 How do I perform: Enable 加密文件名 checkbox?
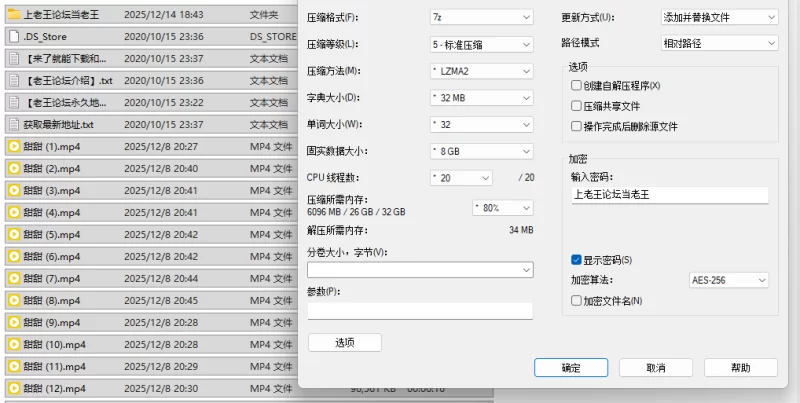[576, 300]
